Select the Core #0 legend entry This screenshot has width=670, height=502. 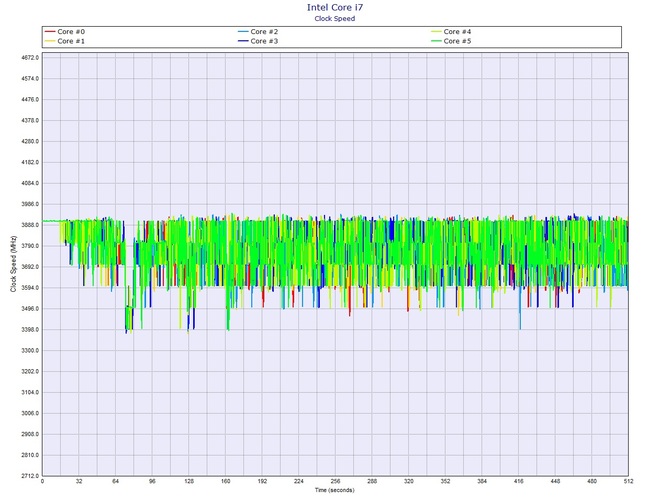65,32
